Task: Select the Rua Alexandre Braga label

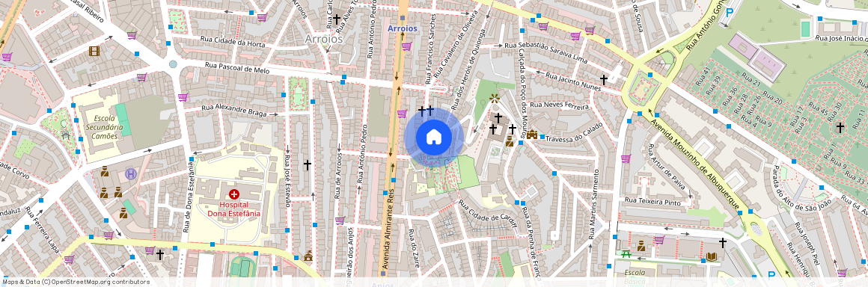Action: pos(234,110)
